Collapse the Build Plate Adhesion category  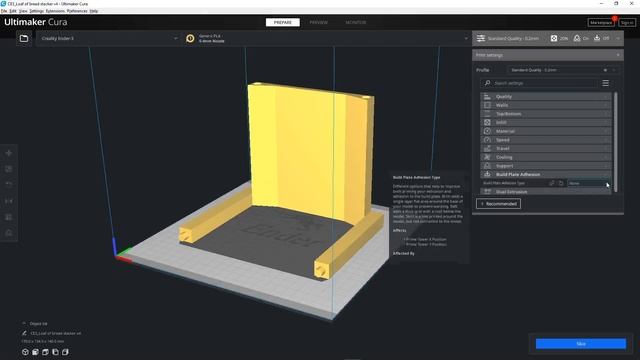[x=546, y=174]
